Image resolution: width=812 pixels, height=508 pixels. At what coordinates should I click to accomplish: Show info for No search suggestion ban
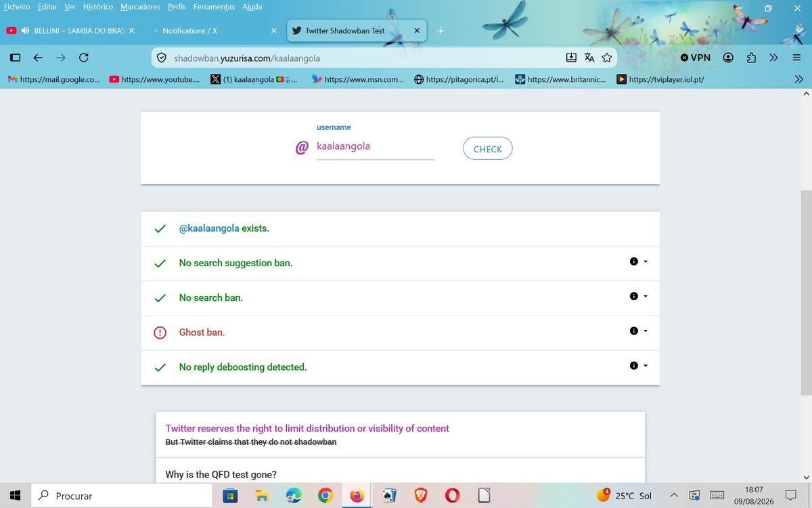[x=633, y=261]
